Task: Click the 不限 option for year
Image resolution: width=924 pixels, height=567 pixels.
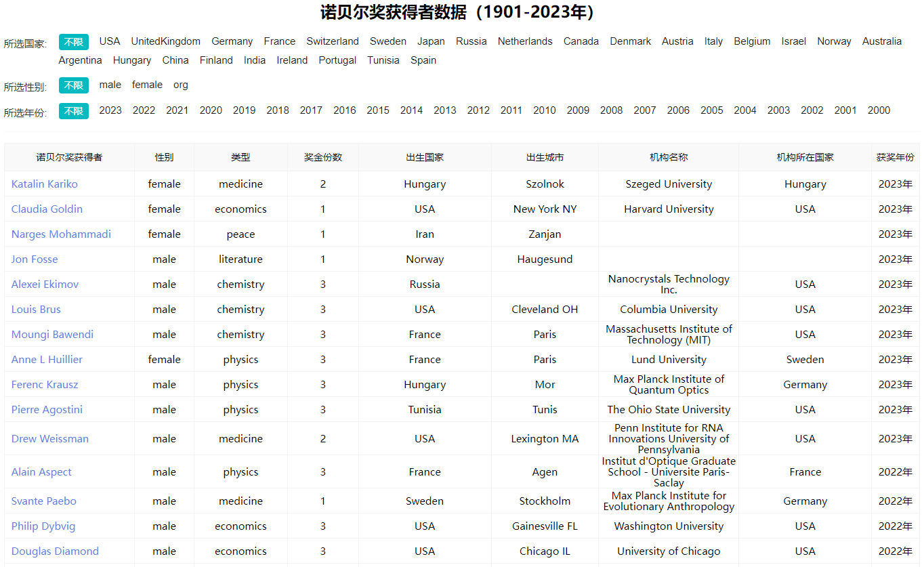Action: (73, 111)
